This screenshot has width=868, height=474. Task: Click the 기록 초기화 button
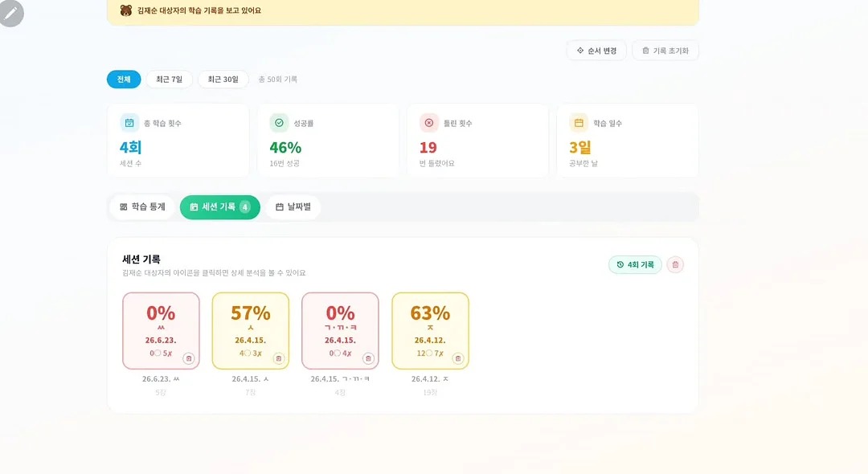(x=665, y=51)
